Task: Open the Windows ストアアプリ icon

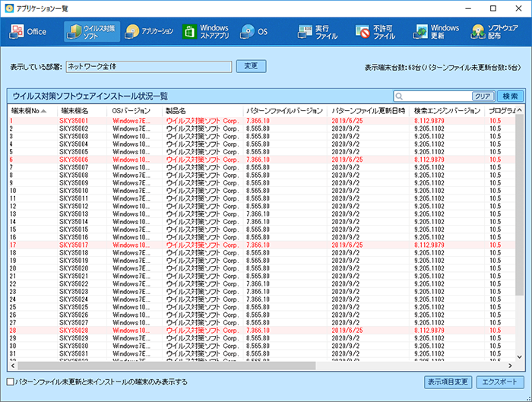Action: point(206,32)
